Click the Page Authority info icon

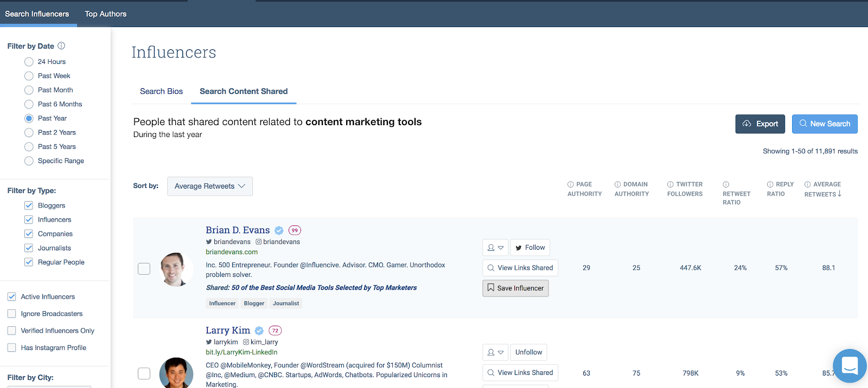coord(571,185)
